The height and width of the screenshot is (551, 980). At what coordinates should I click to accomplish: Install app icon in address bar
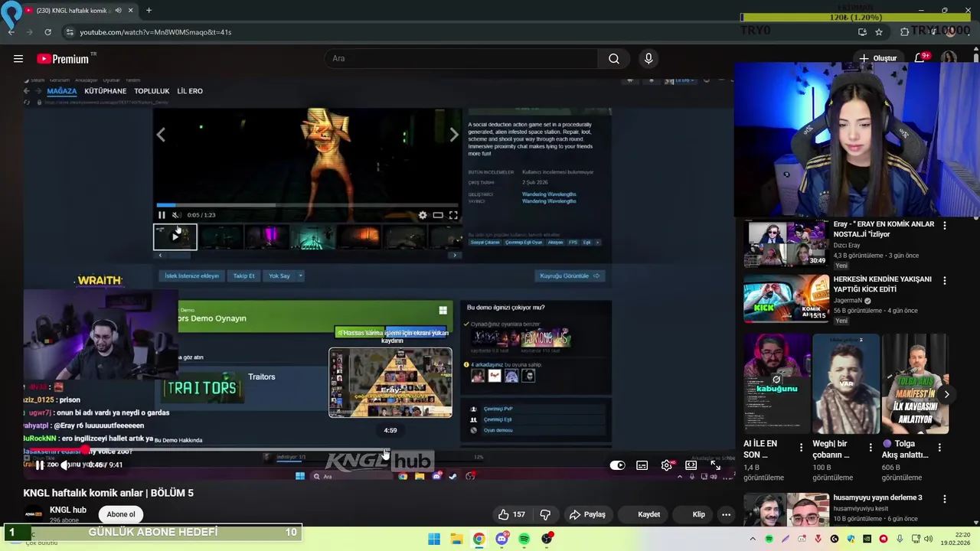click(x=862, y=32)
